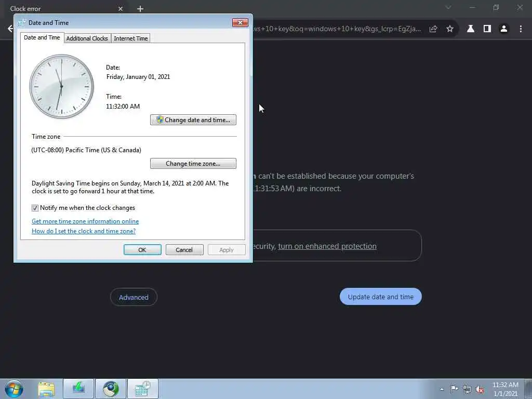Open How do I set the clock link
This screenshot has height=399, width=532.
(84, 231)
